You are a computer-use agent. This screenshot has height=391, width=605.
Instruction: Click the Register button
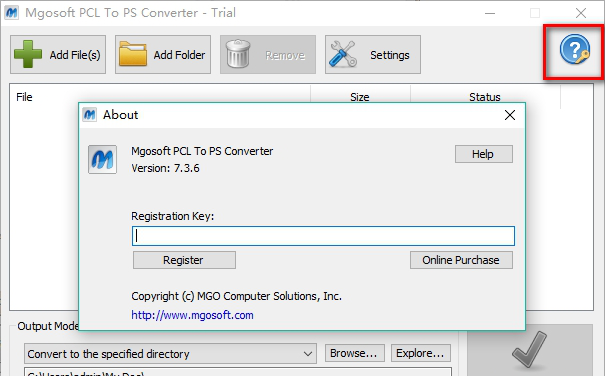[x=184, y=260]
